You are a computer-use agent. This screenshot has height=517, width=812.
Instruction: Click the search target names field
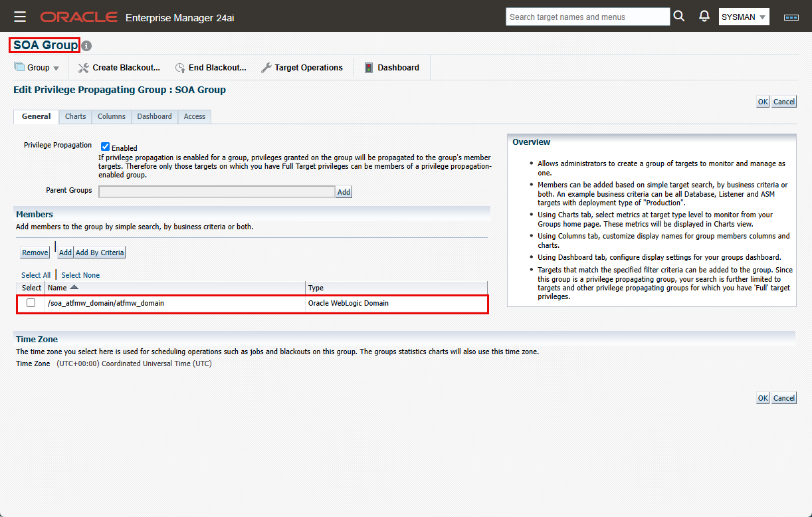[x=587, y=17]
